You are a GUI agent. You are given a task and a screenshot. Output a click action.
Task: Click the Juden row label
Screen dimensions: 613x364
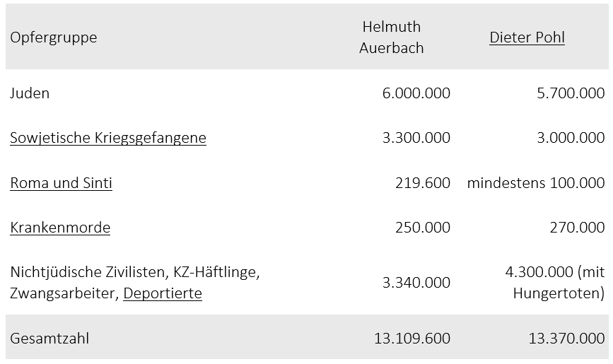[30, 93]
